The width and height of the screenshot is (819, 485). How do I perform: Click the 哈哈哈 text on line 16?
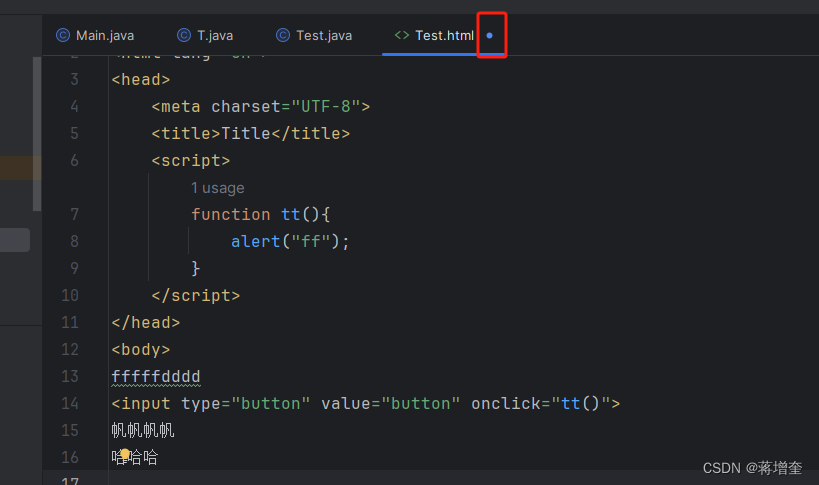135,457
